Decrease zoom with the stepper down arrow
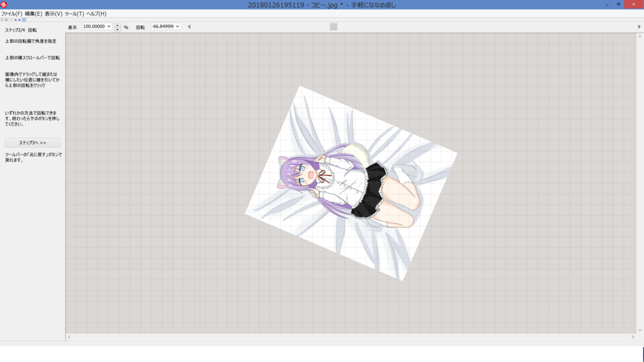 pos(118,29)
